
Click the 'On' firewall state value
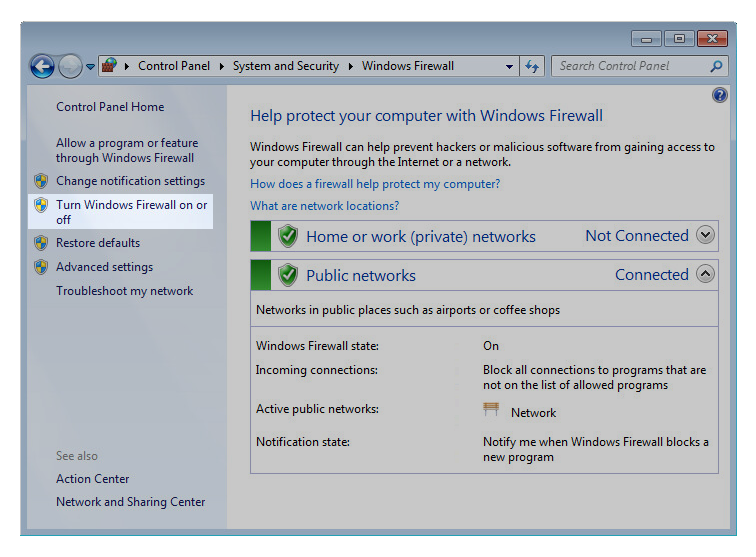tap(491, 346)
